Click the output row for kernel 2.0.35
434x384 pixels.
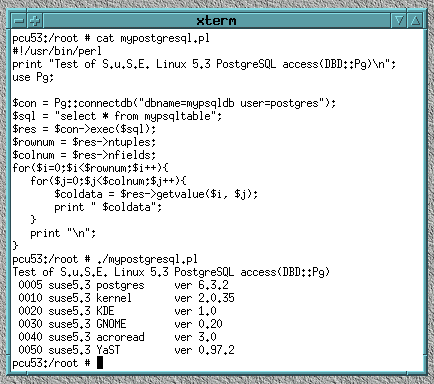(x=126, y=298)
